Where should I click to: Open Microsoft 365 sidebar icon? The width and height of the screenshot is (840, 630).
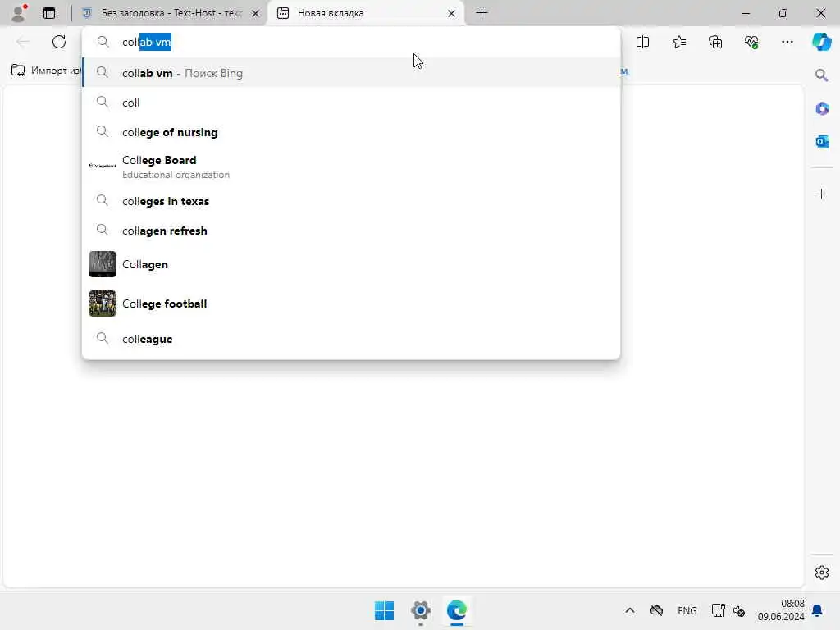coord(822,109)
